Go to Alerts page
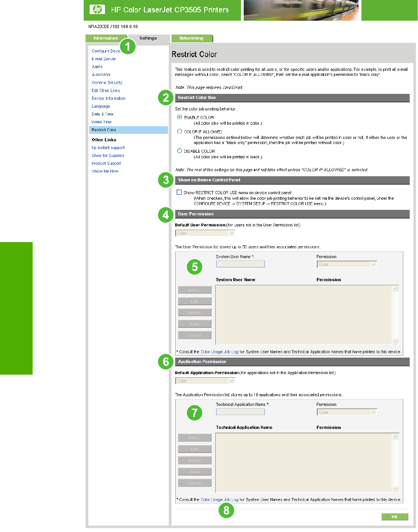Image resolution: width=418 pixels, height=532 pixels. pyautogui.click(x=97, y=66)
